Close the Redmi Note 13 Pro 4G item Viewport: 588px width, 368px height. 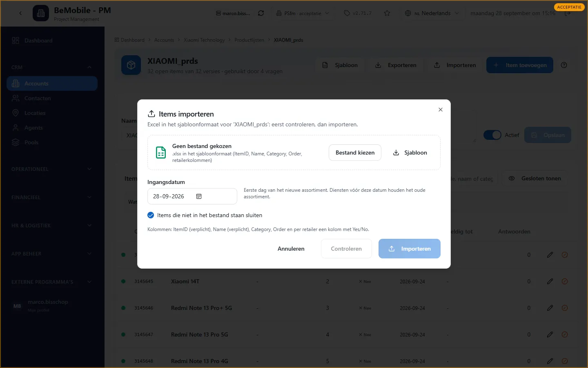pos(565,361)
